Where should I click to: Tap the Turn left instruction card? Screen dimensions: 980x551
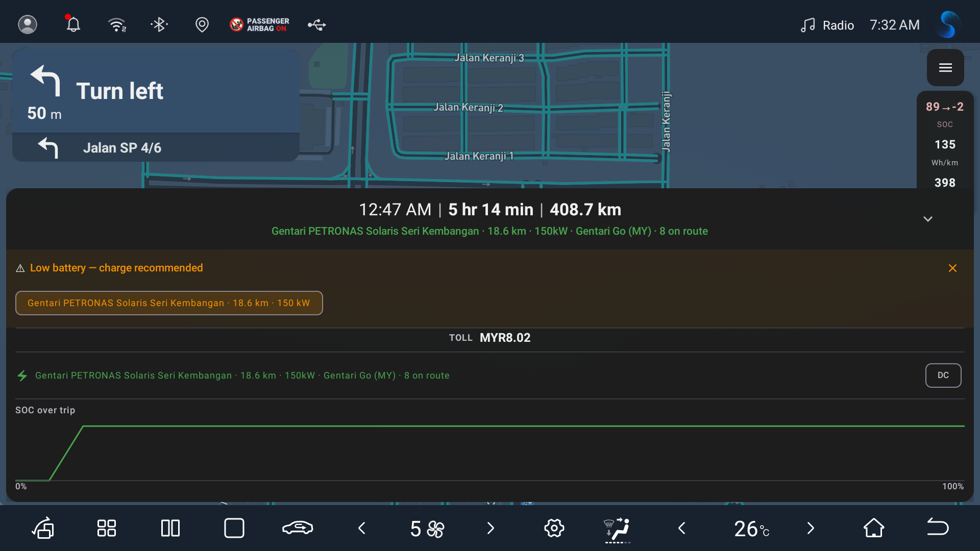(x=156, y=91)
